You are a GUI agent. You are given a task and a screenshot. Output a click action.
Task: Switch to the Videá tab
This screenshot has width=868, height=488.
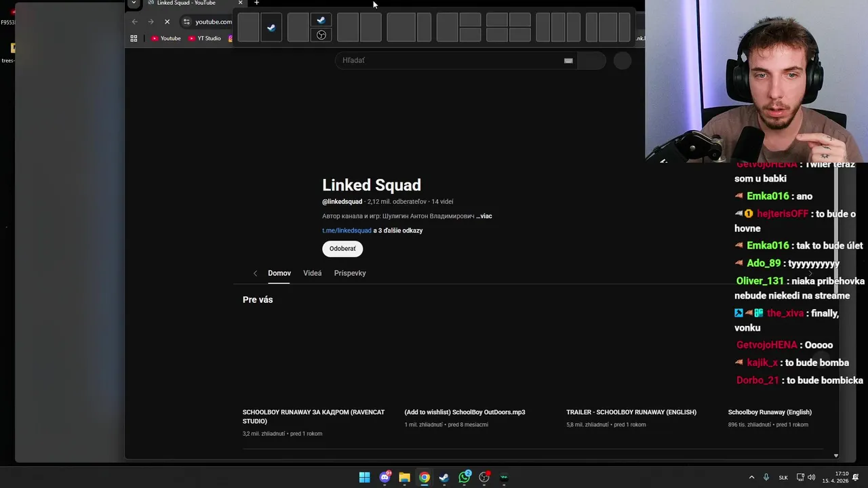pyautogui.click(x=313, y=273)
